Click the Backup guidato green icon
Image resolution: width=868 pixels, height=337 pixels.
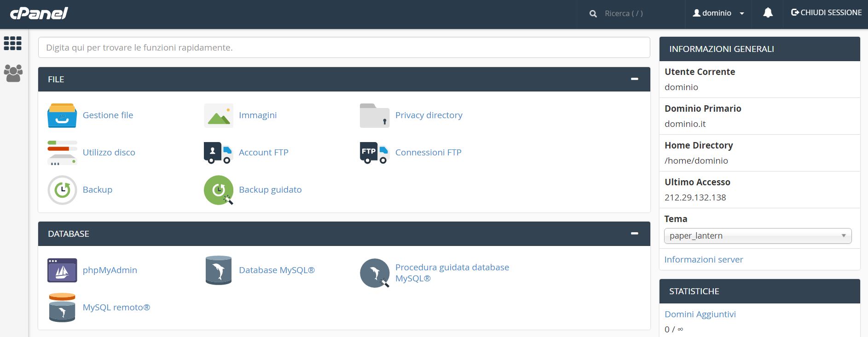coord(219,190)
